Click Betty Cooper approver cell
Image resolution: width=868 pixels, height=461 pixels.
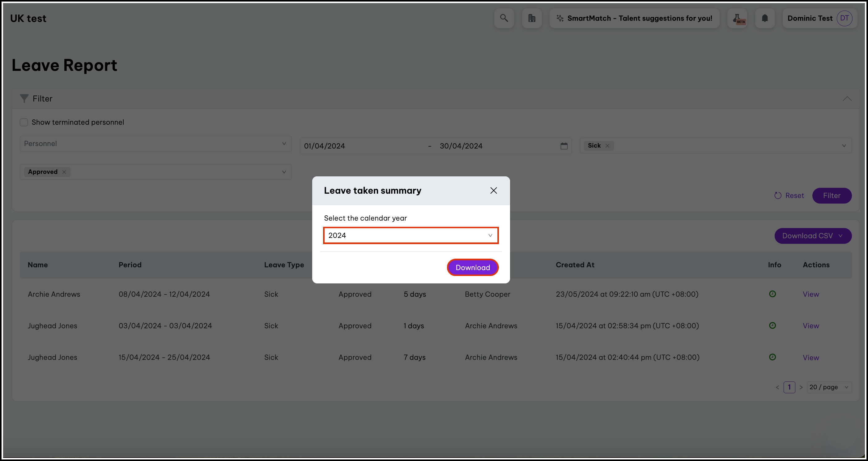(487, 294)
